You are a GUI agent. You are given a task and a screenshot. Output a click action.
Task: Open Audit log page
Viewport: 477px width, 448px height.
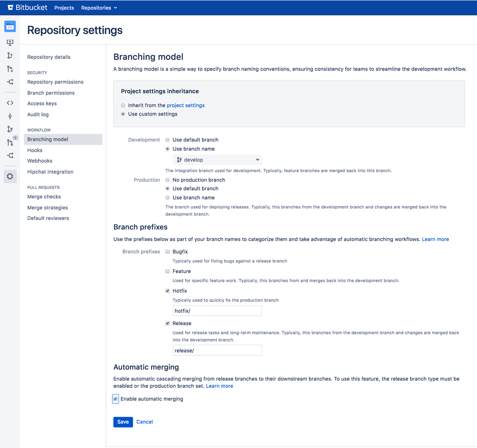coord(38,115)
